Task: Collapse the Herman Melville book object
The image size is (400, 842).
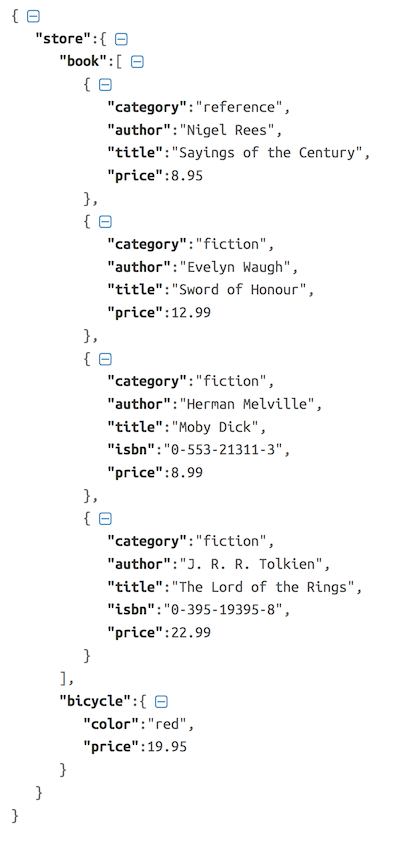Action: click(x=106, y=359)
